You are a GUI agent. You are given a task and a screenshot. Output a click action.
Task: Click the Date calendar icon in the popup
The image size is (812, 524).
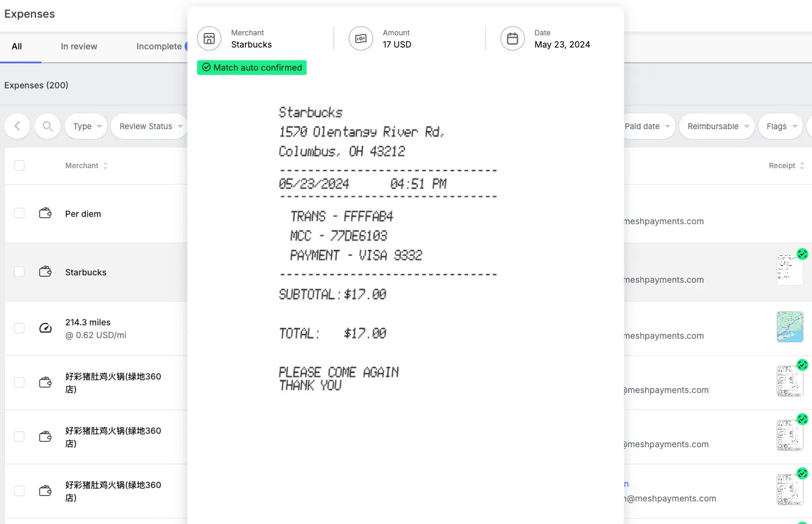click(x=512, y=39)
